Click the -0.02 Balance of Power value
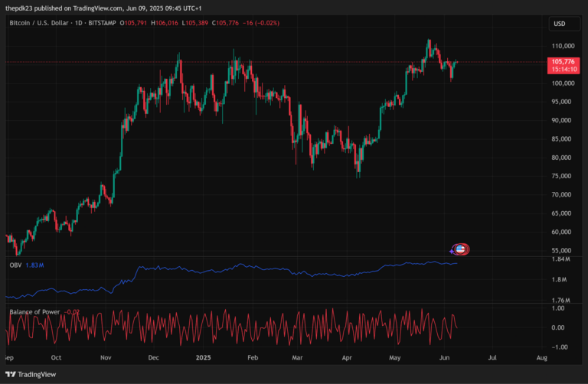The height and width of the screenshot is (384, 588). (72, 311)
